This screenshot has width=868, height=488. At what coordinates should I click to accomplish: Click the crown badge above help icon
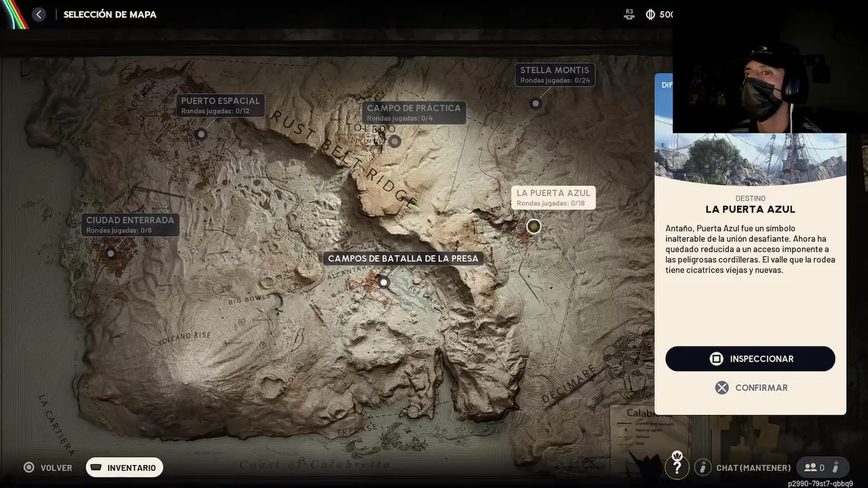pos(677,454)
